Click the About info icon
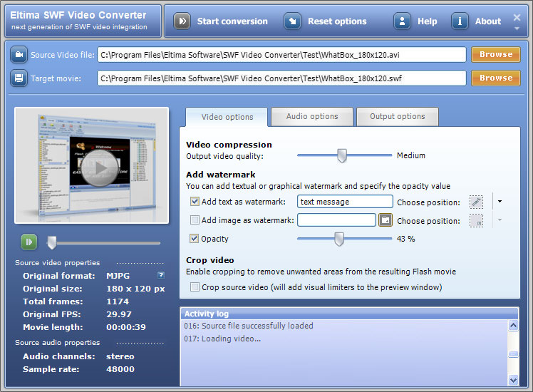This screenshot has width=533, height=392. [x=460, y=21]
